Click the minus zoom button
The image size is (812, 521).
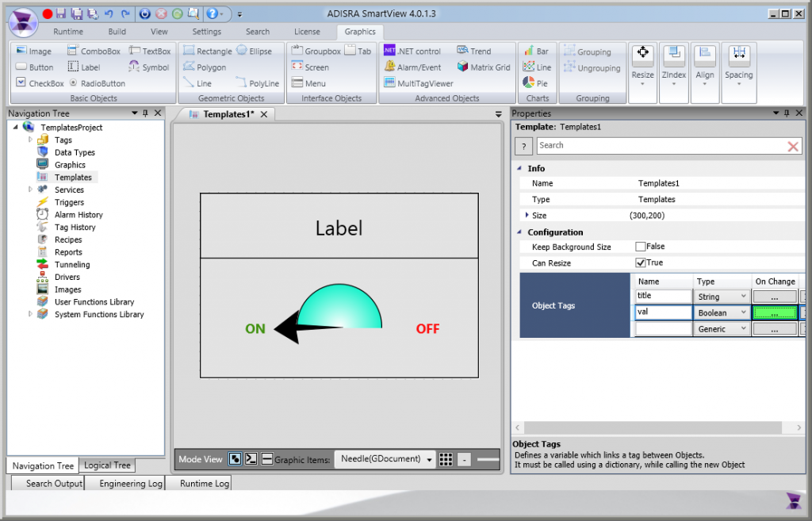(x=465, y=459)
